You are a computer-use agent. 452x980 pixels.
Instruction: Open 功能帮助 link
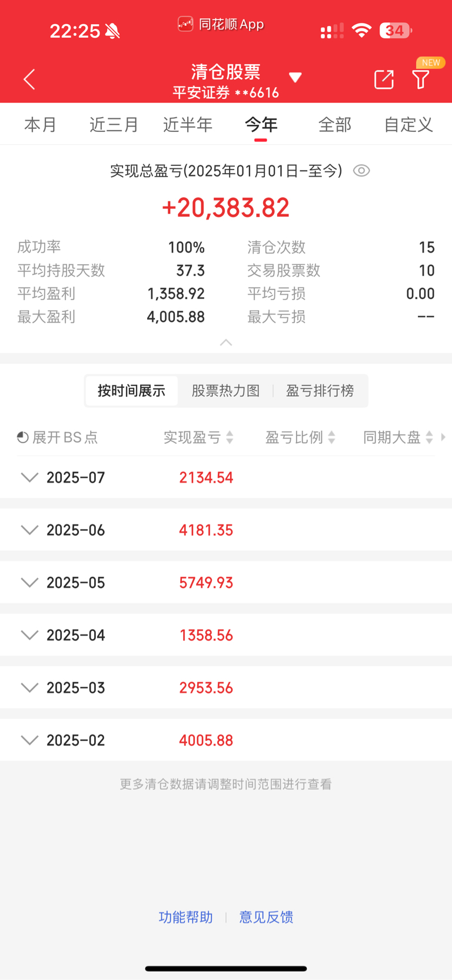(x=185, y=917)
